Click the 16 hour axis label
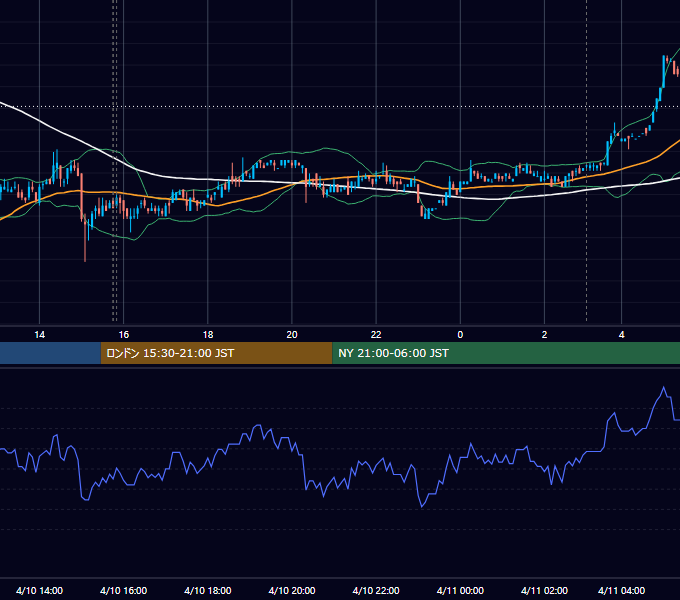Screen dimensions: 680x600 click(x=124, y=335)
